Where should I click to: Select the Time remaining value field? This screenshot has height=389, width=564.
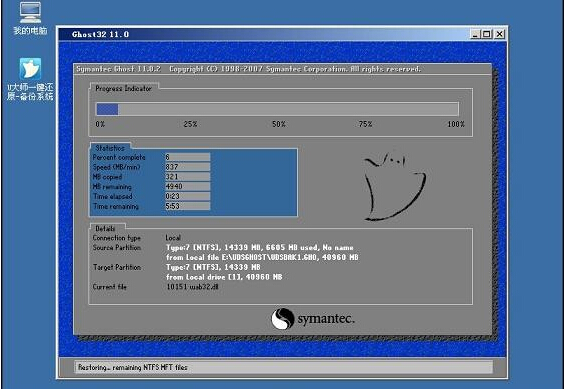(187, 206)
